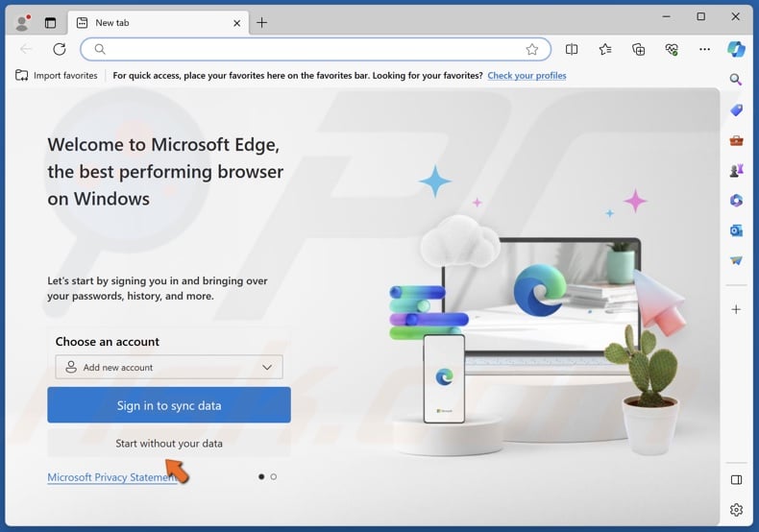Click the Back navigation arrow
This screenshot has width=759, height=532.
click(26, 49)
